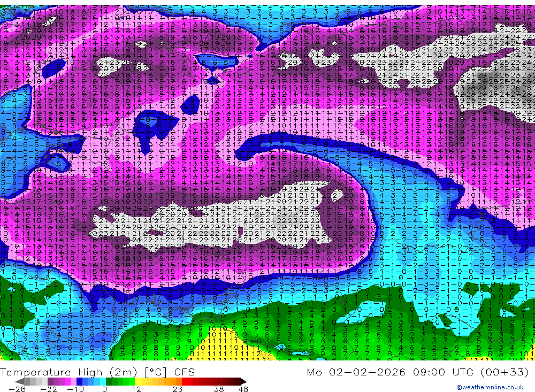Click the -28 legend label
The width and height of the screenshot is (535, 392).
[x=17, y=389]
